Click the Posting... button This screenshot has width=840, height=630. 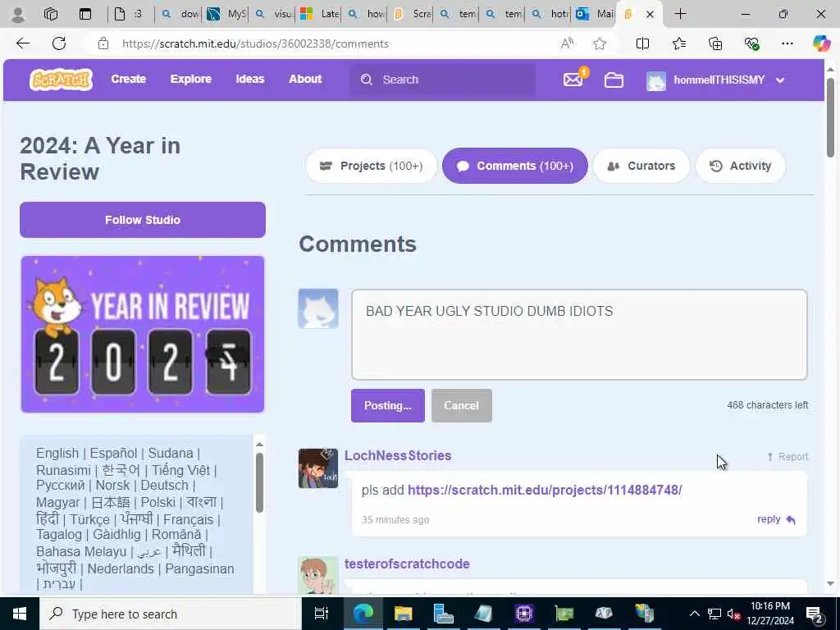click(388, 405)
